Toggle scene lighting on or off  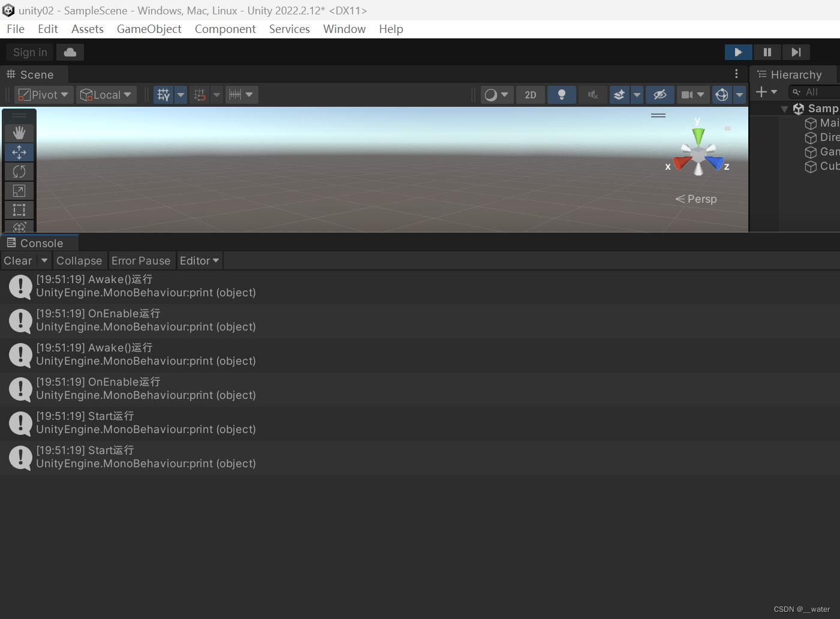561,94
